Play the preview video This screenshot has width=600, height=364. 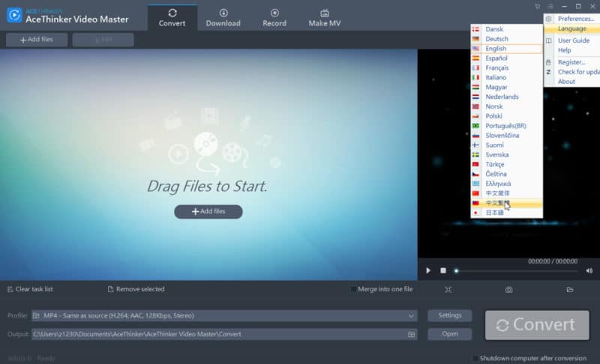coord(428,270)
